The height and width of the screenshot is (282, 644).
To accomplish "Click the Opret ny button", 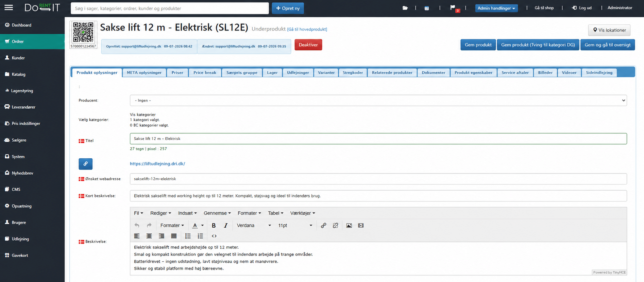I will [288, 8].
